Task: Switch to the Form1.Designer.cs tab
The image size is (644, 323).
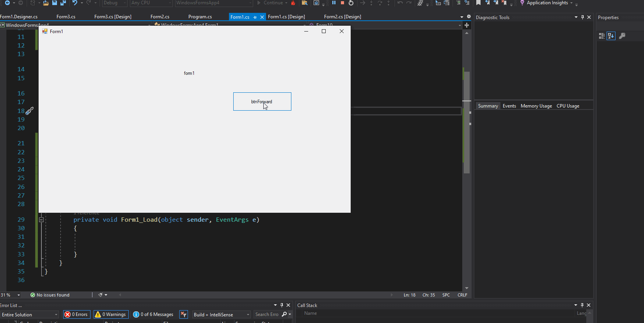Action: pos(19,17)
